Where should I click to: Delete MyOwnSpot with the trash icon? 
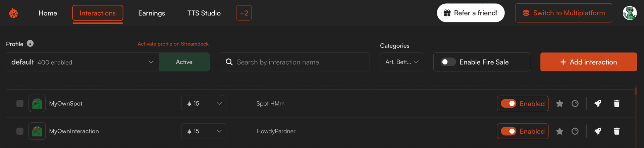616,104
